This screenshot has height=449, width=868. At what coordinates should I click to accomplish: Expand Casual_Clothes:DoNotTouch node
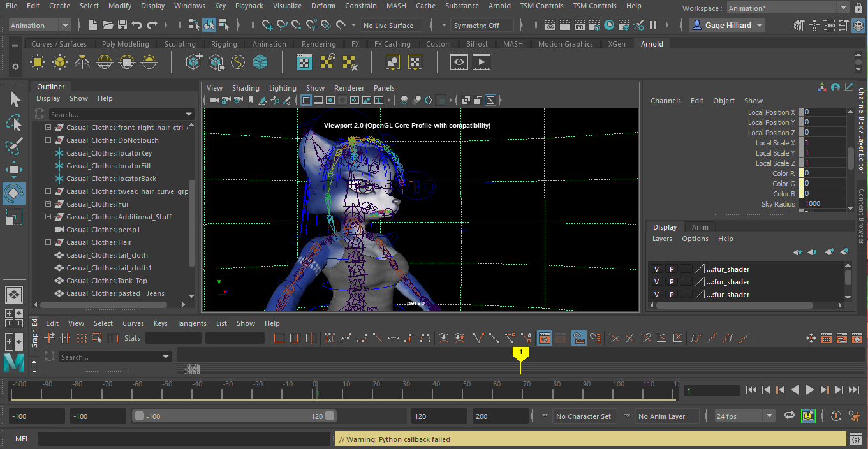click(x=48, y=140)
